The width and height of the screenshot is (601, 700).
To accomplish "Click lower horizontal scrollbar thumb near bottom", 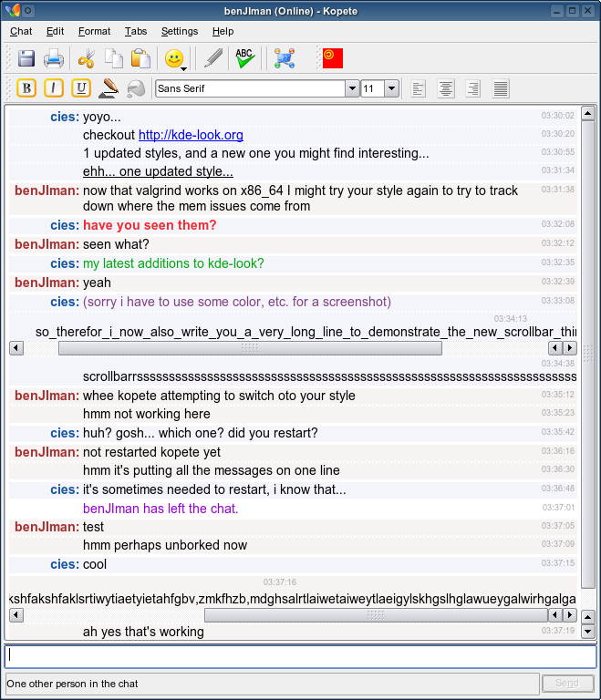I will [x=376, y=615].
